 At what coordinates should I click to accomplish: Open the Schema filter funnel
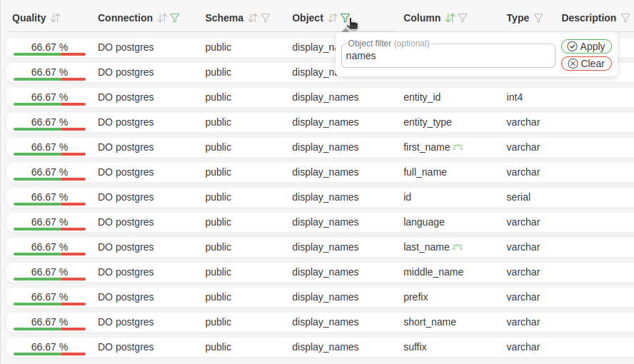[x=265, y=18]
